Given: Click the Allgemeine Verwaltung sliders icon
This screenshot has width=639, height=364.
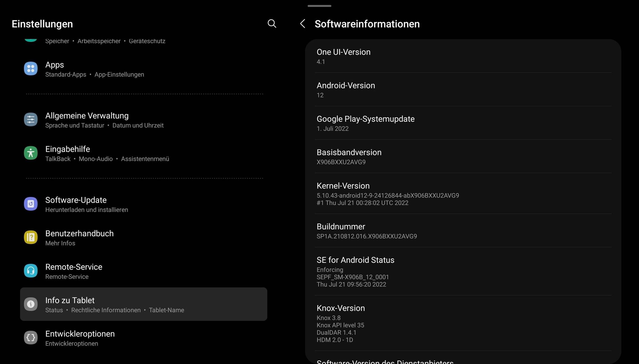Looking at the screenshot, I should coord(31,120).
